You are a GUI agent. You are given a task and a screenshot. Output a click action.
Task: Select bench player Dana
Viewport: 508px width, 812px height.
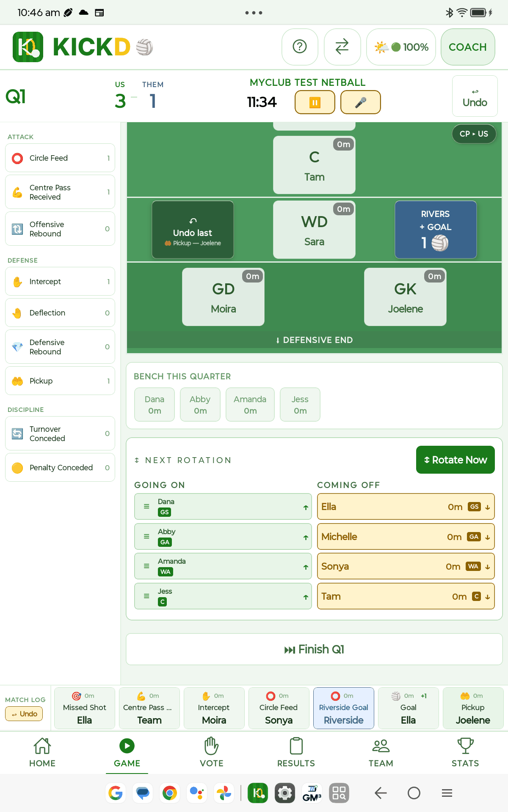(155, 405)
